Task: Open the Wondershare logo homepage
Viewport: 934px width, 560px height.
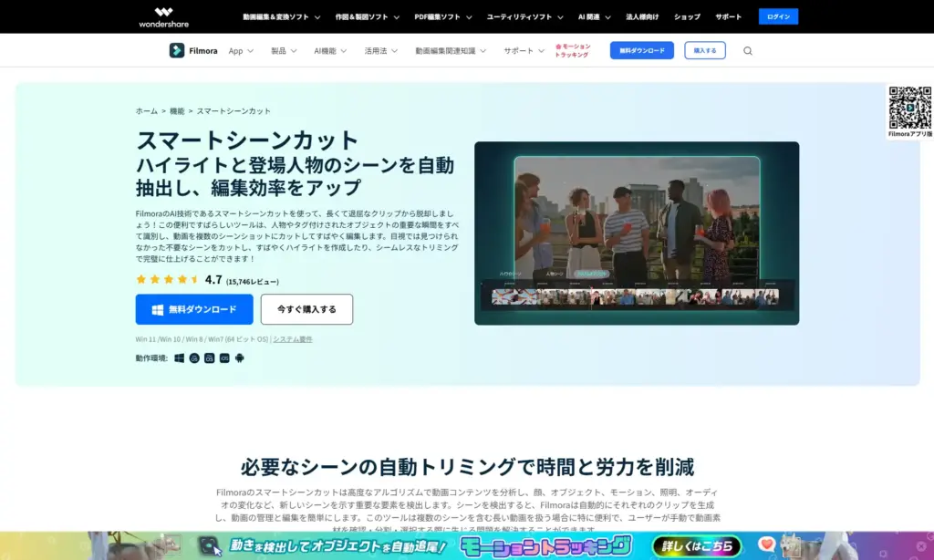Action: tap(164, 17)
